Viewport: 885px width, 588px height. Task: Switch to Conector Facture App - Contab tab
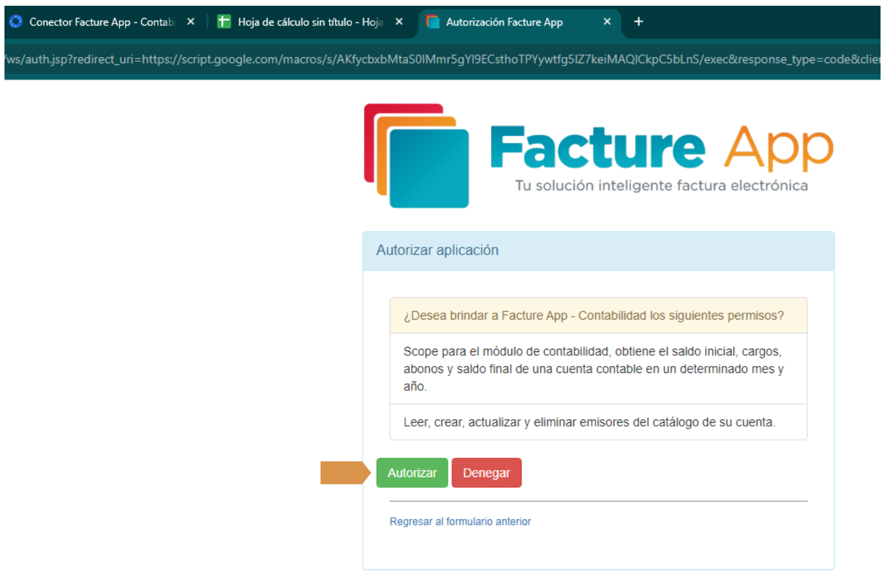102,22
